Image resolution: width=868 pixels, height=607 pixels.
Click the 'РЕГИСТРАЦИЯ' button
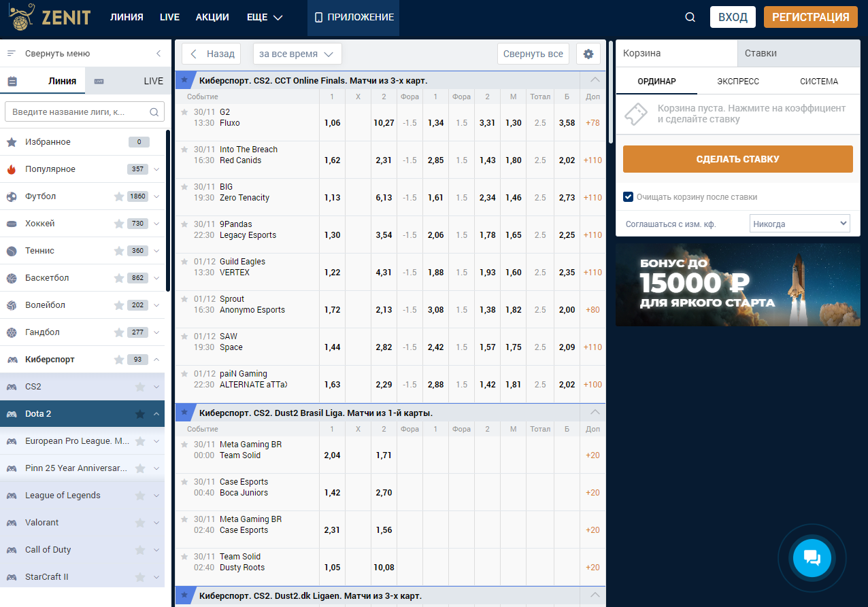(810, 17)
